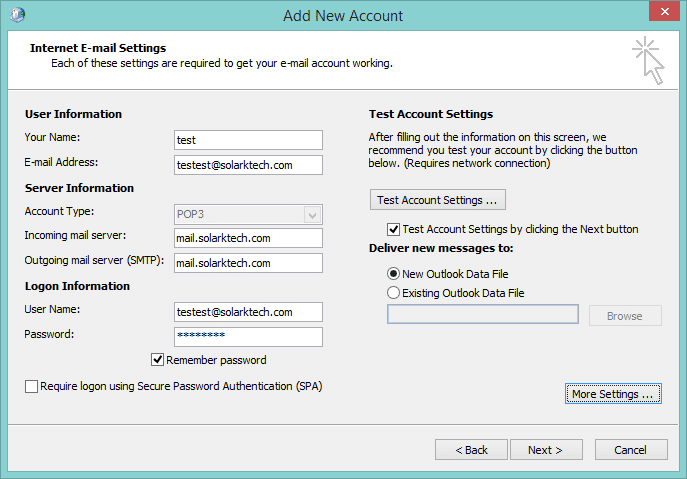The image size is (687, 479).
Task: Cancel the account setup
Action: [630, 450]
